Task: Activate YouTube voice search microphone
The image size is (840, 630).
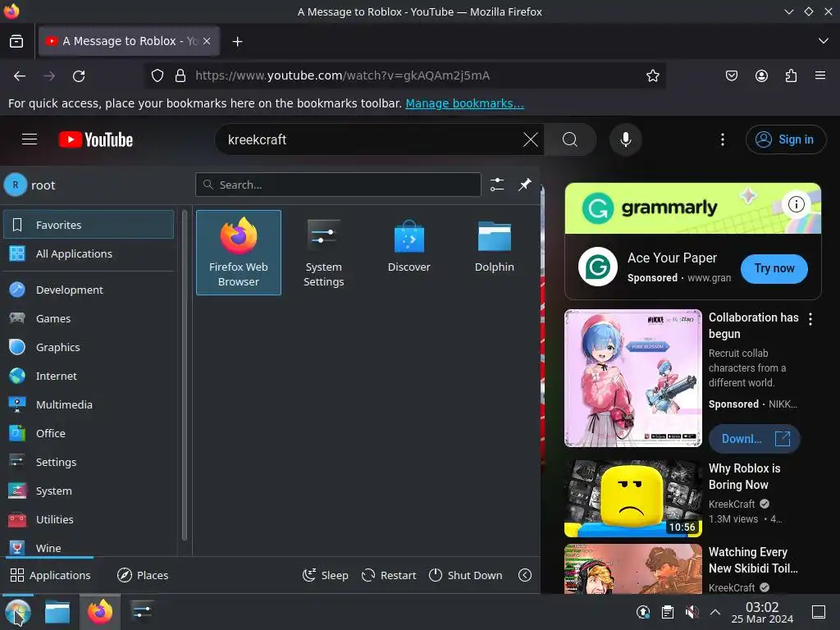Action: click(x=625, y=139)
